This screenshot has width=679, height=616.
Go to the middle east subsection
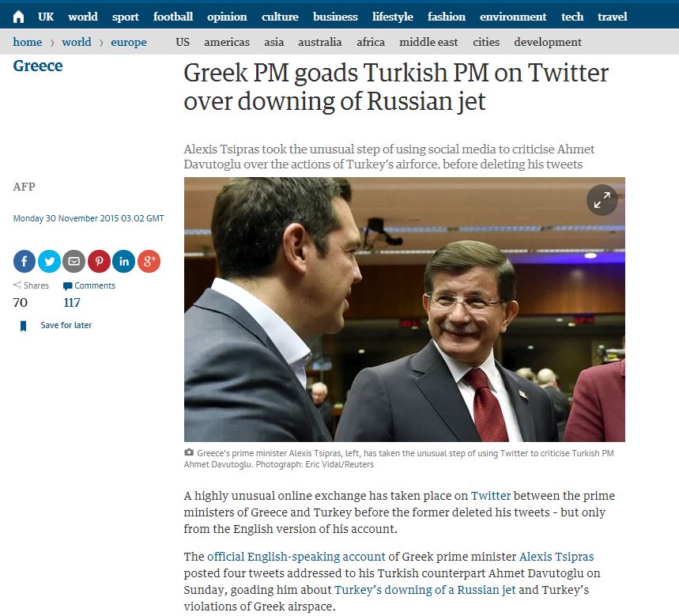[428, 42]
